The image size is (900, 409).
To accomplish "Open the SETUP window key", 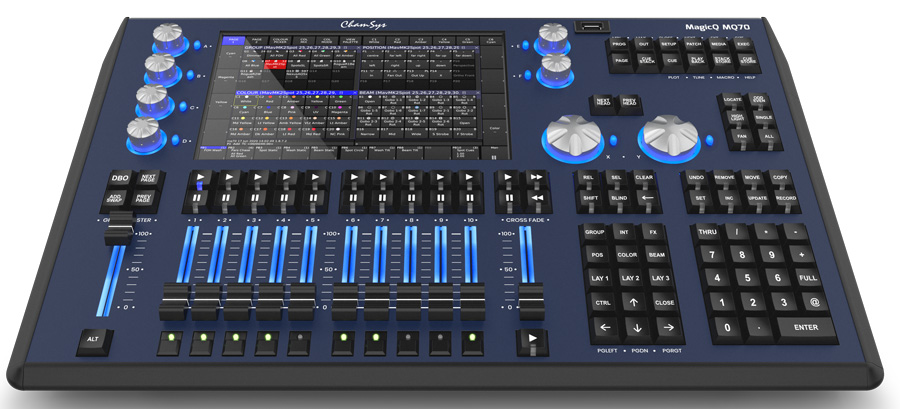I will (669, 44).
